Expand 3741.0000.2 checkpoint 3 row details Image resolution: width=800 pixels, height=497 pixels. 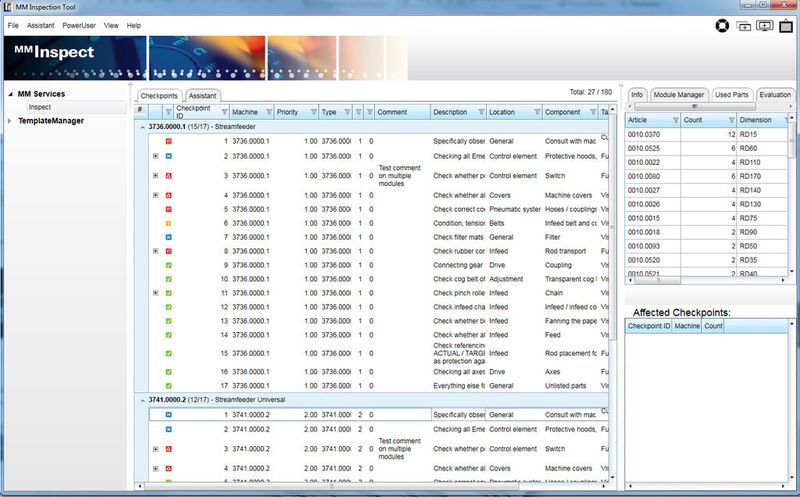point(156,449)
